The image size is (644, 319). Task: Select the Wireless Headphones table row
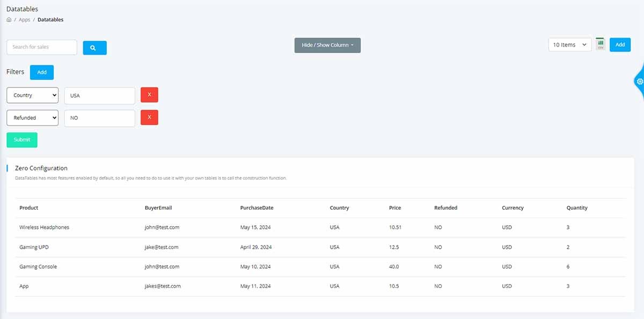[44, 227]
